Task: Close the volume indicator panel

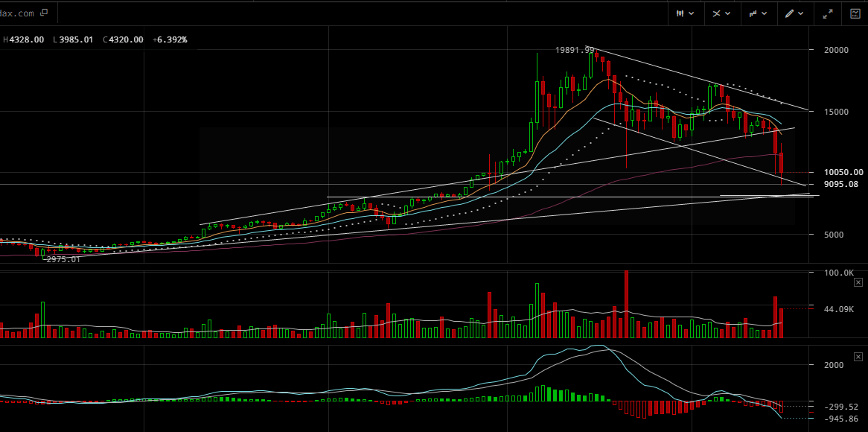Action: [x=858, y=282]
